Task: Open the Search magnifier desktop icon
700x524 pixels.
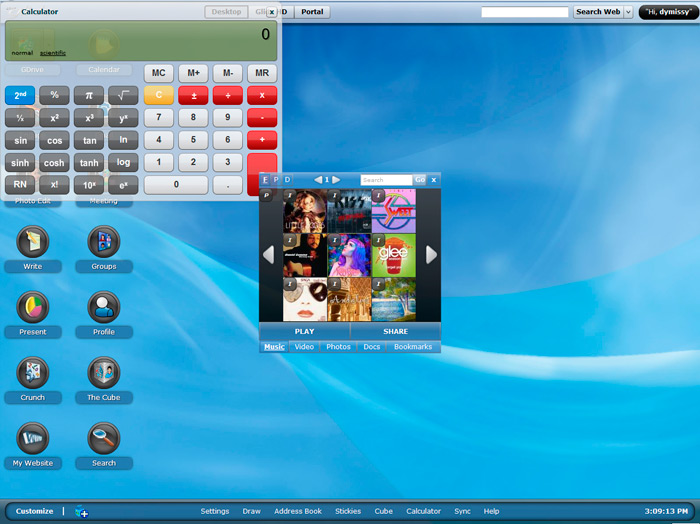Action: coord(104,438)
